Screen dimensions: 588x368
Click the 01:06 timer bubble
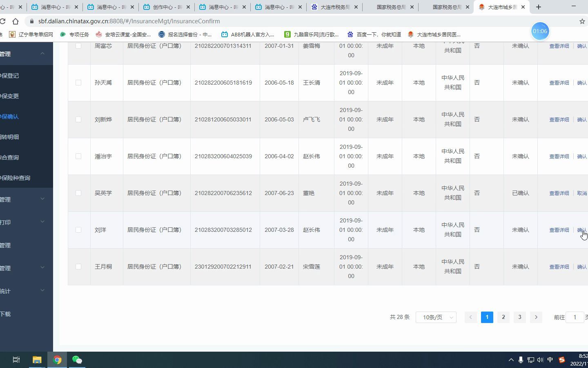click(540, 31)
